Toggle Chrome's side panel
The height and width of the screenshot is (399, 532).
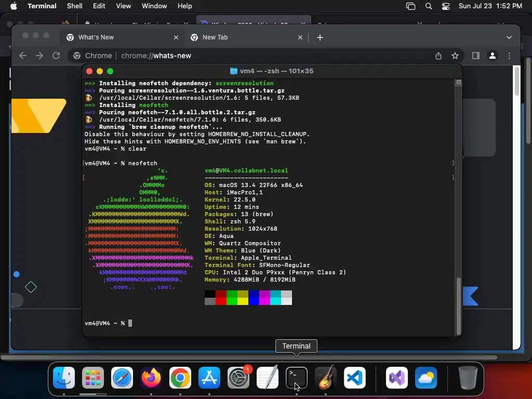coord(476,56)
